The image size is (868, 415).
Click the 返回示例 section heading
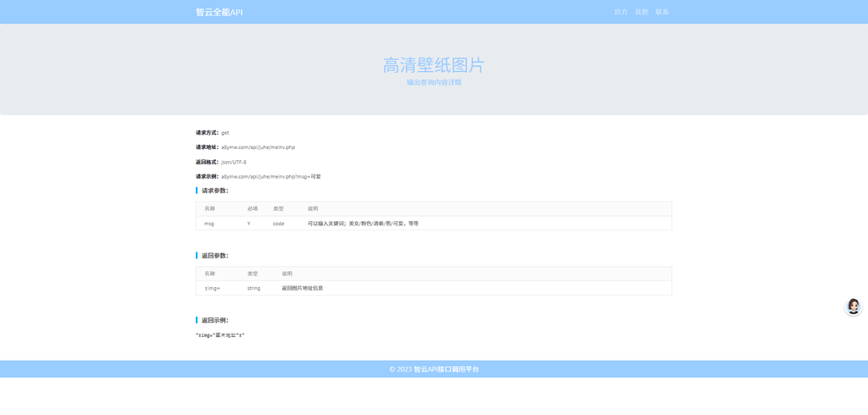pos(214,320)
